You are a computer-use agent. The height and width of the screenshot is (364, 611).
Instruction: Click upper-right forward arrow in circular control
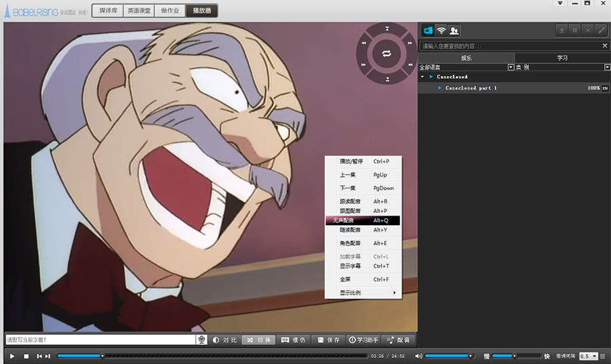[410, 43]
